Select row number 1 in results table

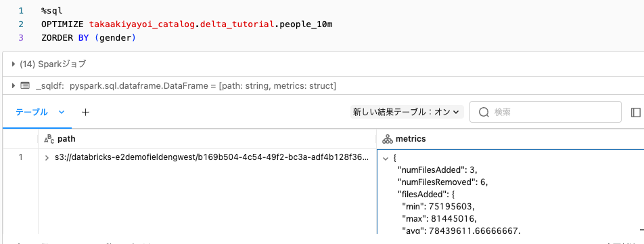point(20,158)
